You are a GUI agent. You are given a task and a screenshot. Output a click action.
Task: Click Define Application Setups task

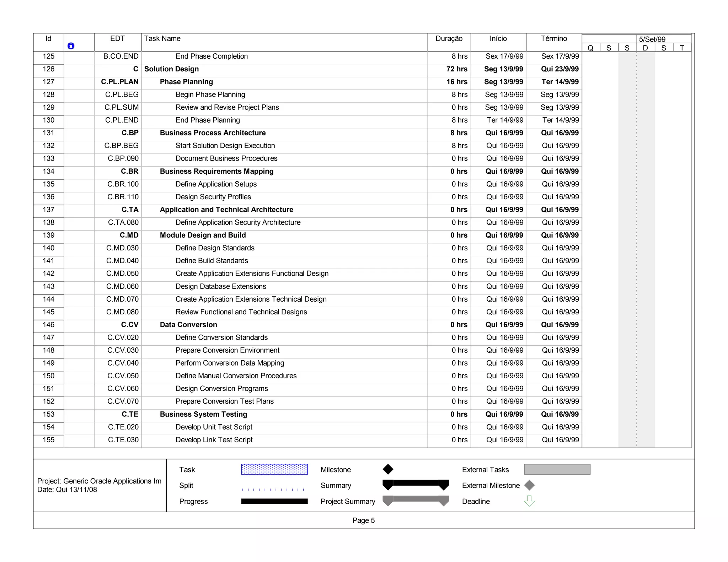(x=216, y=184)
